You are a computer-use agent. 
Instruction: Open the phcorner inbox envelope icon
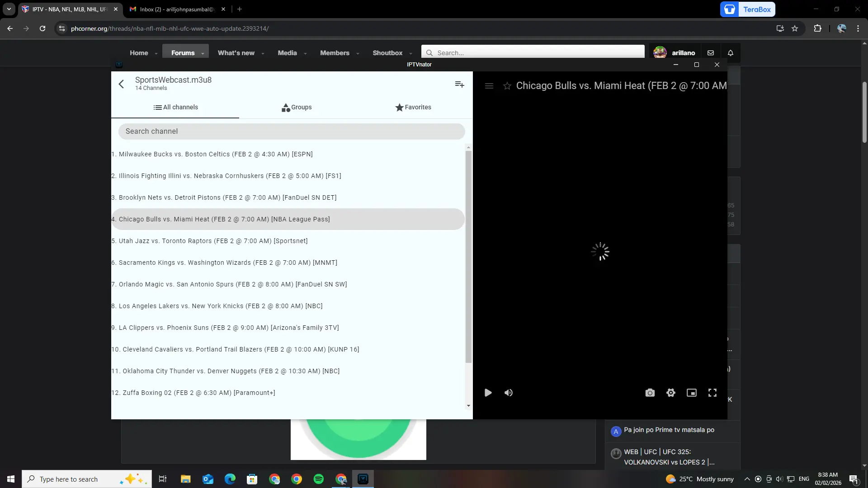click(x=711, y=53)
